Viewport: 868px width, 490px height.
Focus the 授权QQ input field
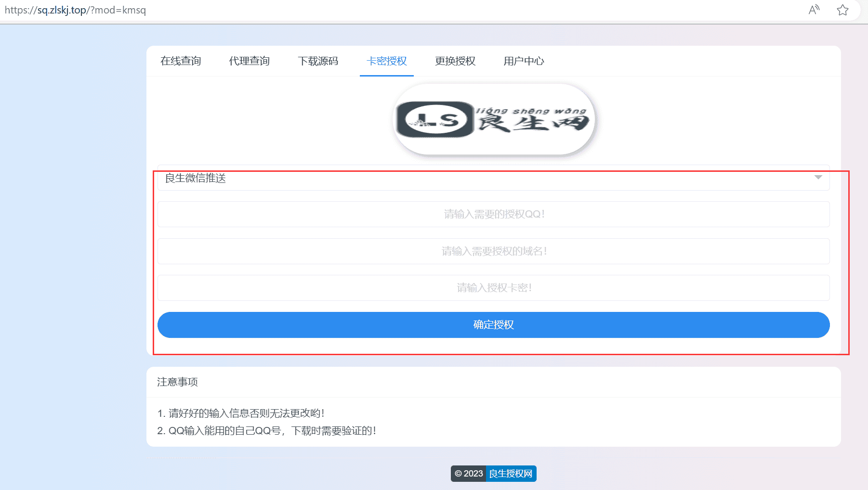(x=493, y=214)
